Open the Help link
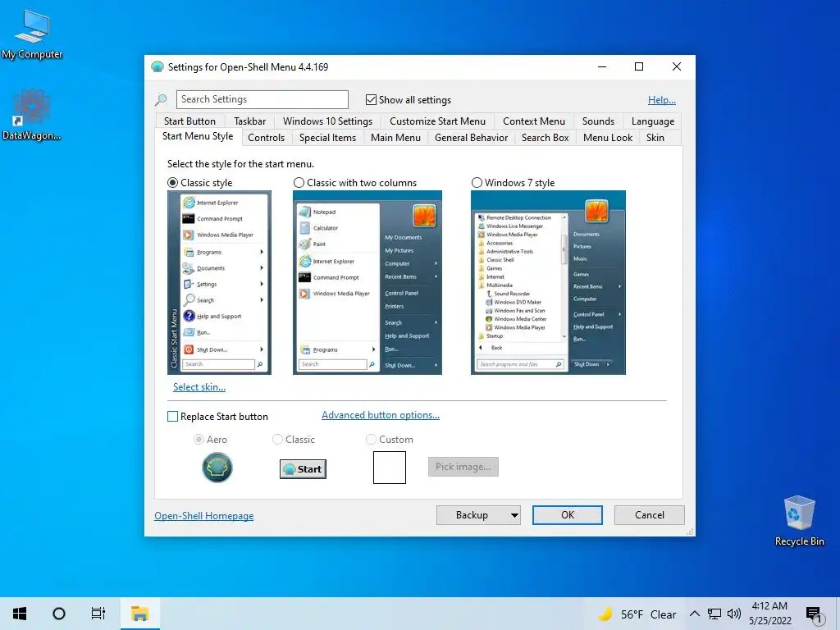 (x=662, y=100)
